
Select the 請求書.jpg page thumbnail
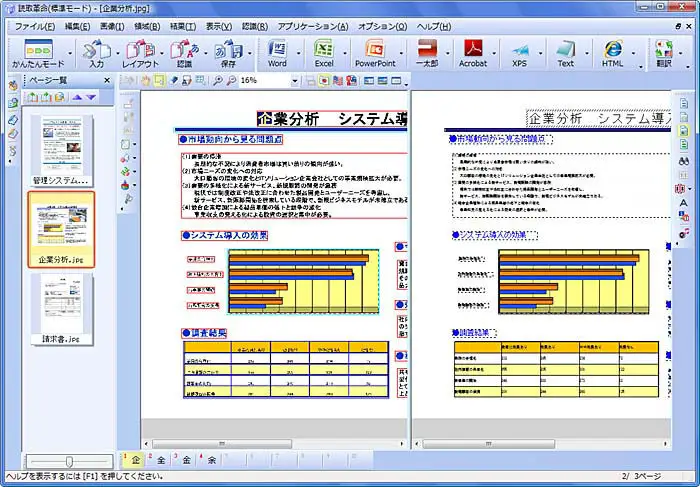61,306
